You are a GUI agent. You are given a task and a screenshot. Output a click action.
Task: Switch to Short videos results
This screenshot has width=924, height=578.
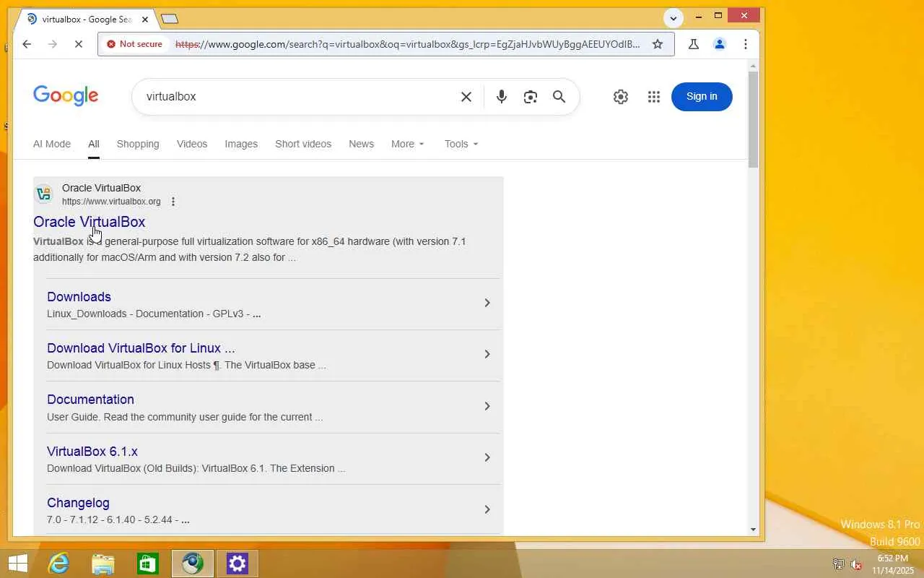tap(303, 144)
